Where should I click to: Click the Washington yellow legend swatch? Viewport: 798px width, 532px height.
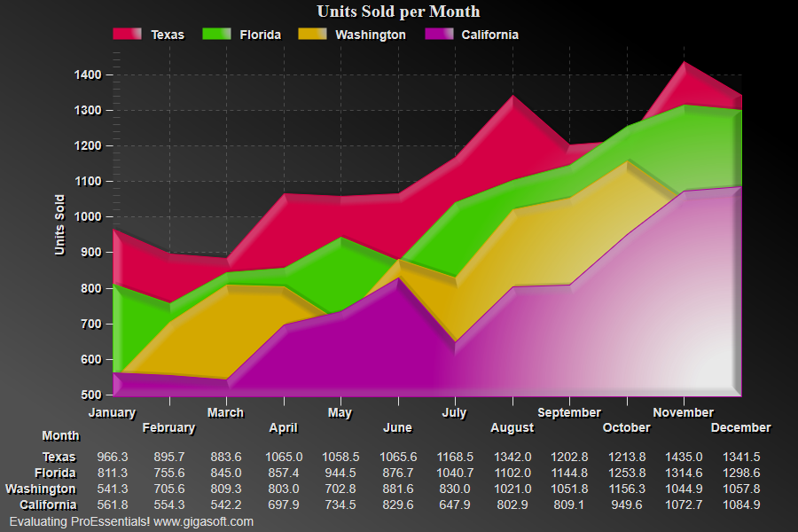tap(312, 34)
